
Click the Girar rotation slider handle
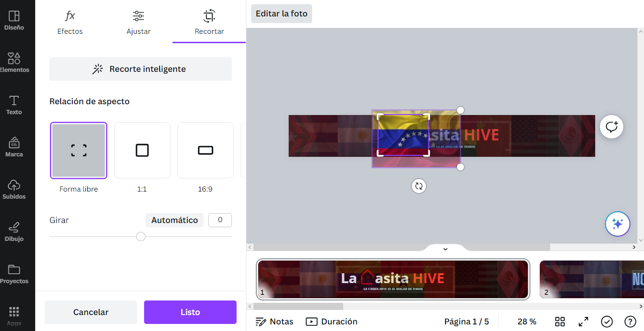141,237
